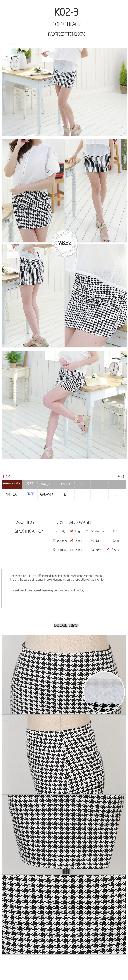Click the red SIZE section marker
Screen dimensions: 128x980
coord(4,476)
